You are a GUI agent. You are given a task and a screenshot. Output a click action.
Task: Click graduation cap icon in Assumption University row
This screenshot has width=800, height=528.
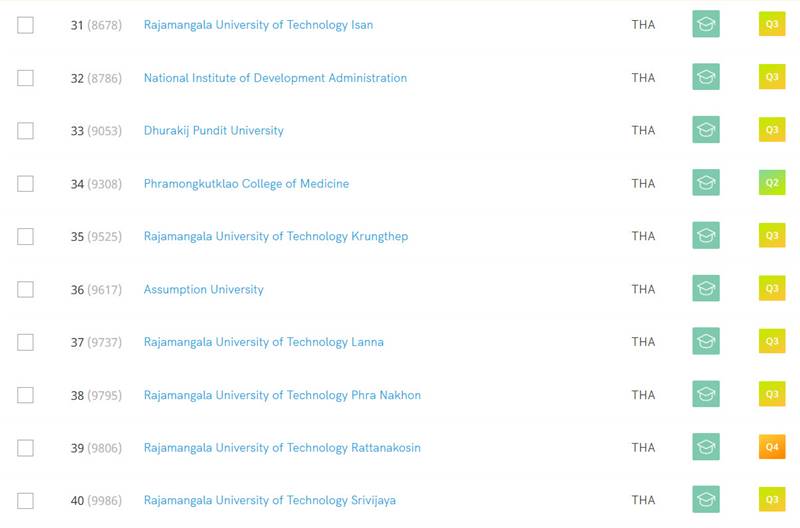(706, 289)
